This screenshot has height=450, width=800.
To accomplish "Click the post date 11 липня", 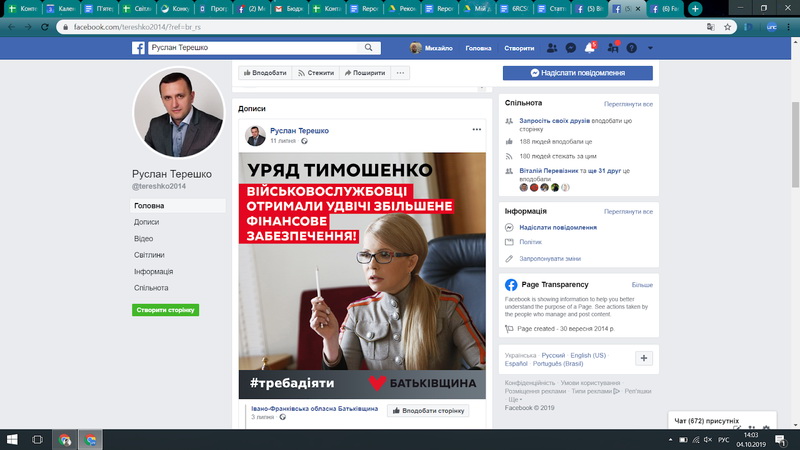I will (283, 141).
